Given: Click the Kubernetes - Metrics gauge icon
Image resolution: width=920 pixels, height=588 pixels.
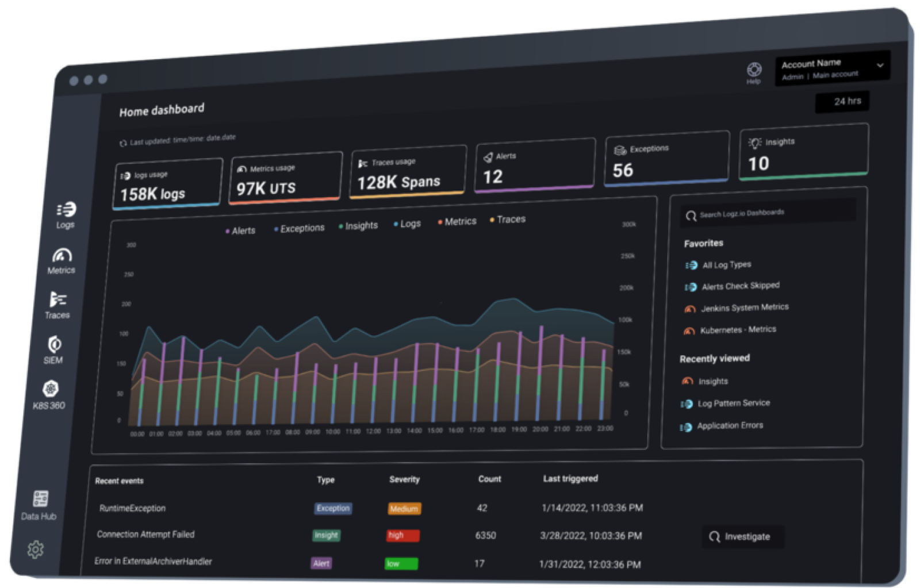Looking at the screenshot, I should pos(689,331).
